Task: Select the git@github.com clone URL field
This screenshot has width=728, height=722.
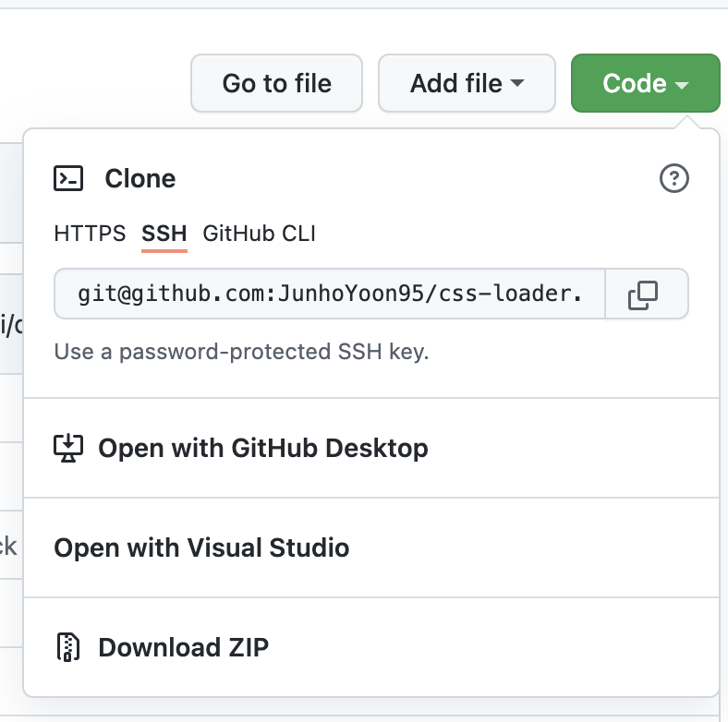Action: (330, 294)
